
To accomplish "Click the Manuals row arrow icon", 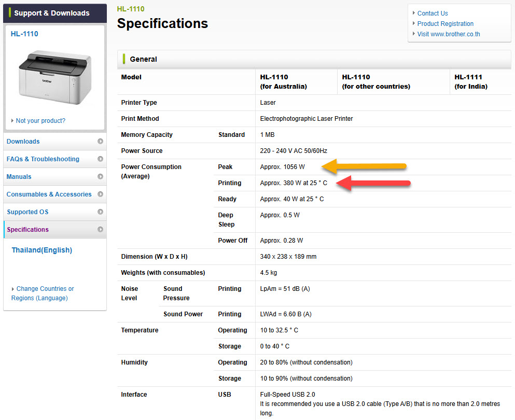I will coord(100,177).
